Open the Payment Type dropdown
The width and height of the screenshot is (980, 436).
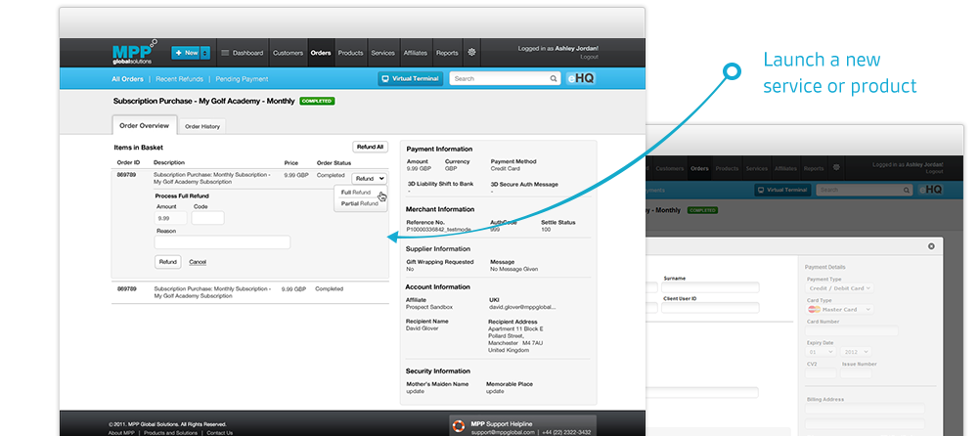[x=838, y=288]
